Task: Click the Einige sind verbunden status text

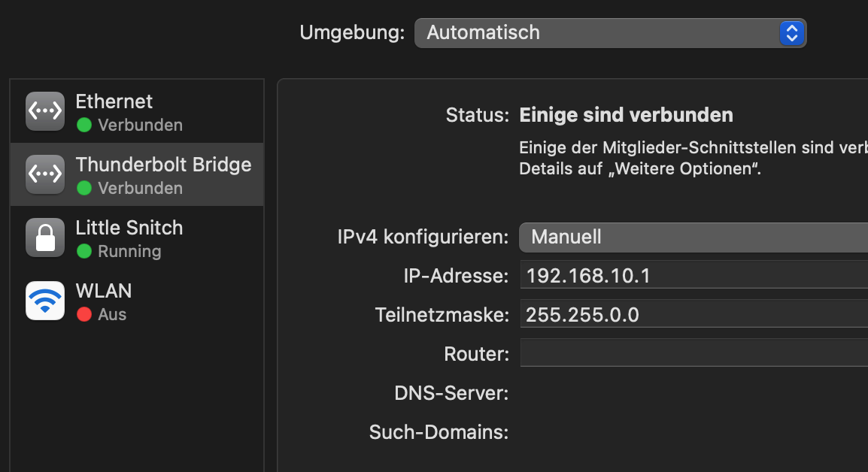Action: pyautogui.click(x=626, y=115)
